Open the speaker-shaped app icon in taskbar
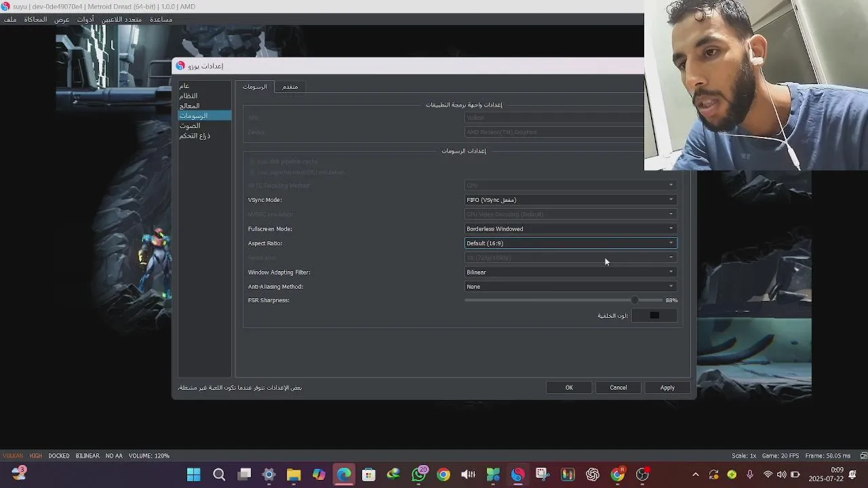Screen dimensions: 868x488 point(468,474)
